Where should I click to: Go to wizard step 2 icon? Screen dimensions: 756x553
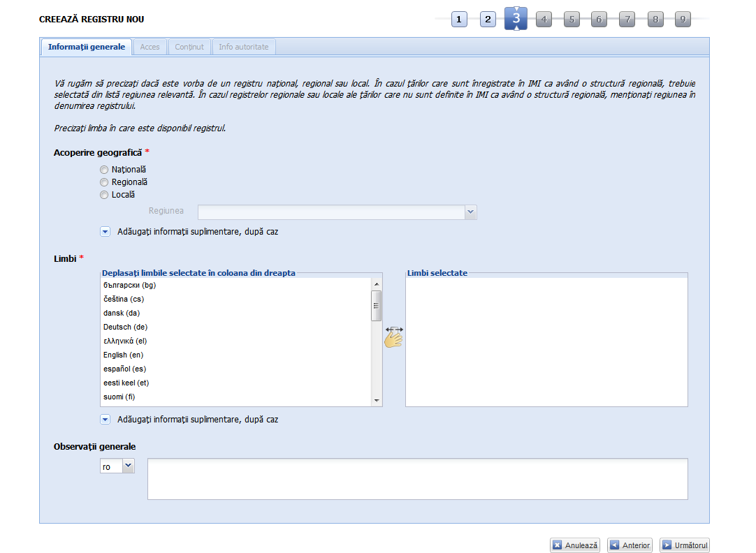click(488, 20)
